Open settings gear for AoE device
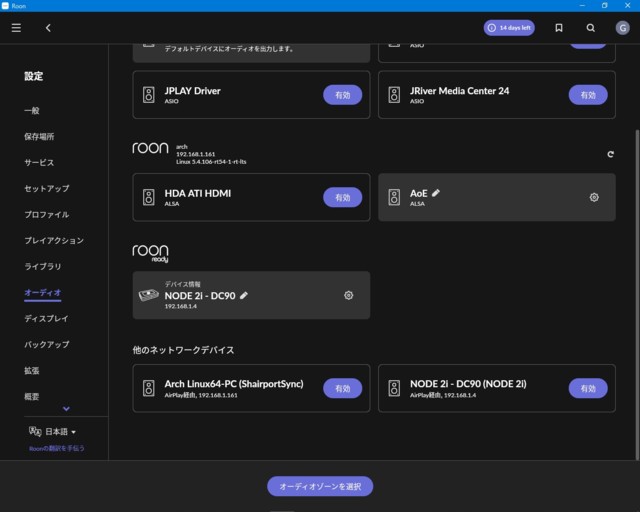 click(x=594, y=197)
